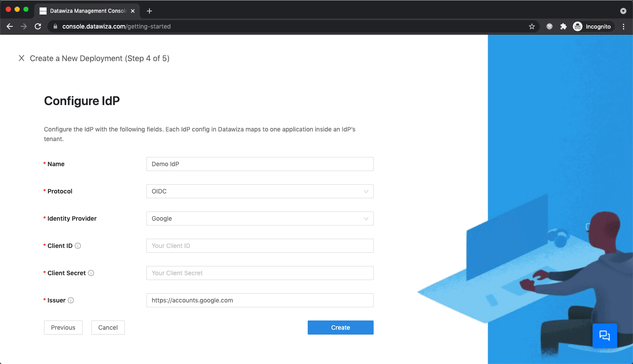Bookmark this page with the star icon
This screenshot has height=364, width=633.
coord(532,26)
